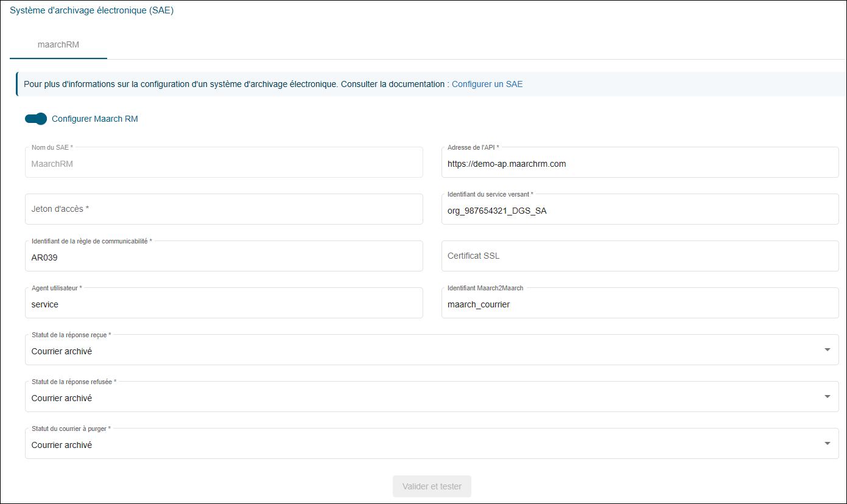This screenshot has height=504, width=847.
Task: Focus the Jeton d'accès field
Action: pos(224,209)
